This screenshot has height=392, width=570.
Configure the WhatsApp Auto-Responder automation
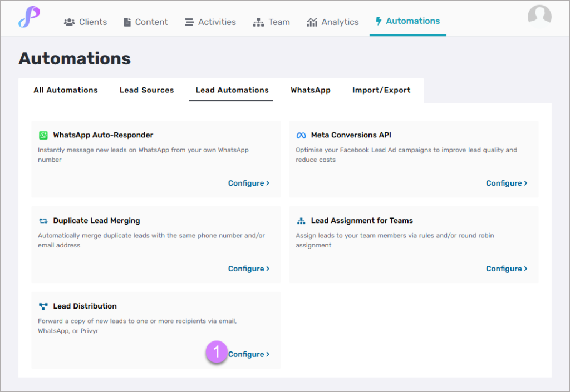pyautogui.click(x=248, y=183)
